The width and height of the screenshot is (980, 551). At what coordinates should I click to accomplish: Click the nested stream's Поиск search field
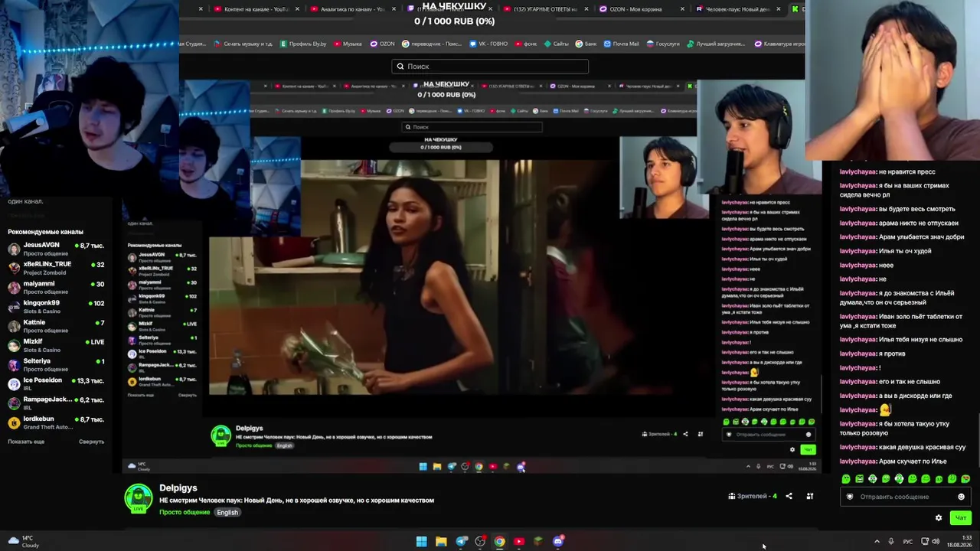click(x=472, y=127)
